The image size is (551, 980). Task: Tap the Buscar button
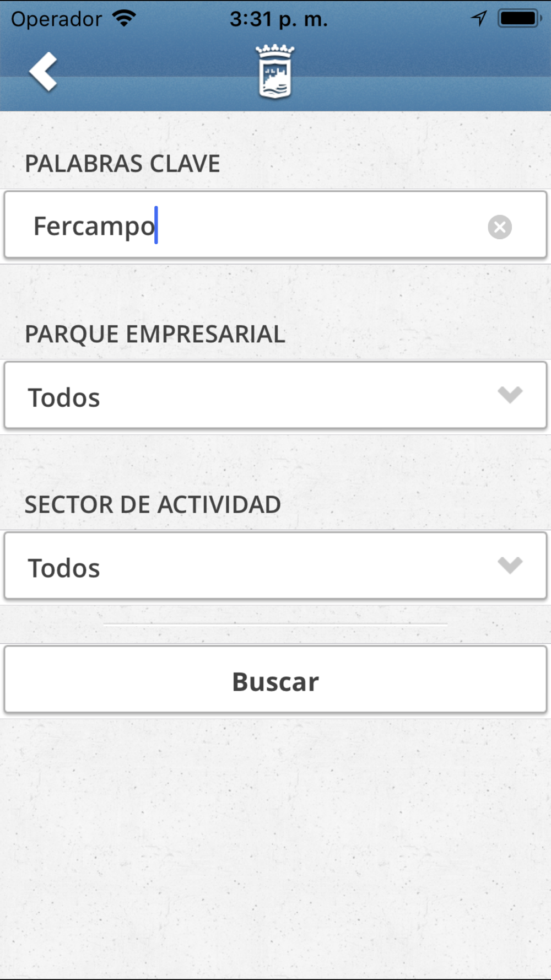275,680
